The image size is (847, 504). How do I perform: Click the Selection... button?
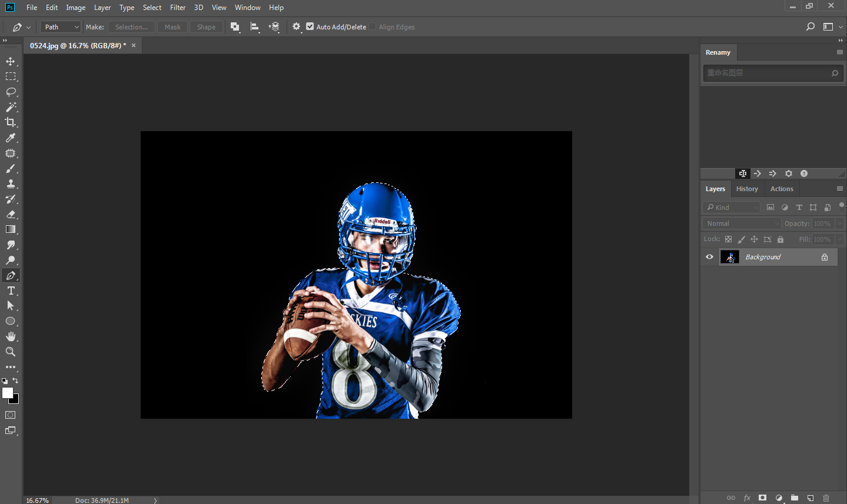pyautogui.click(x=132, y=27)
